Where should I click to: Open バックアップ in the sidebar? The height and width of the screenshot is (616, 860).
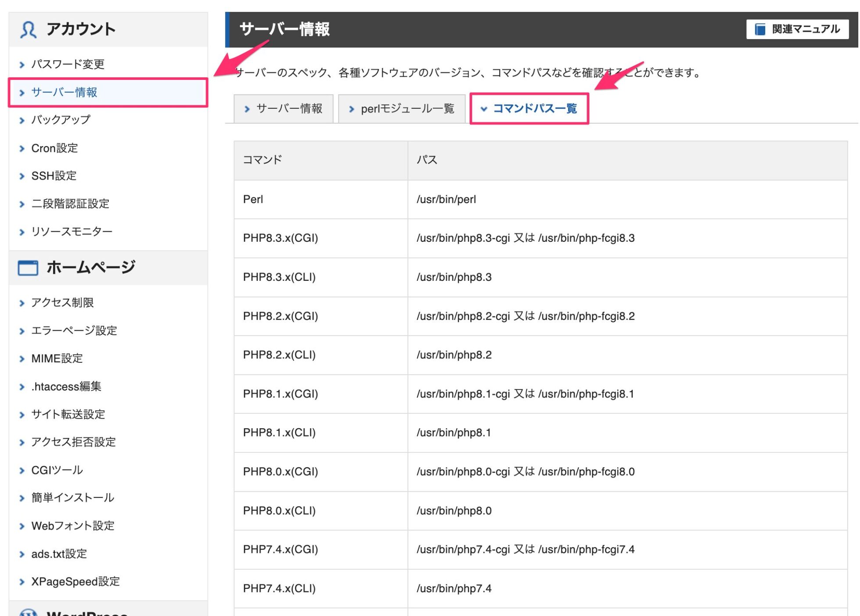coord(61,120)
